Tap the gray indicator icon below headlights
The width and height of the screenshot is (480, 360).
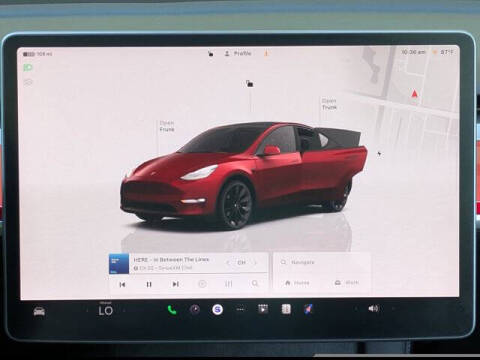click(28, 82)
